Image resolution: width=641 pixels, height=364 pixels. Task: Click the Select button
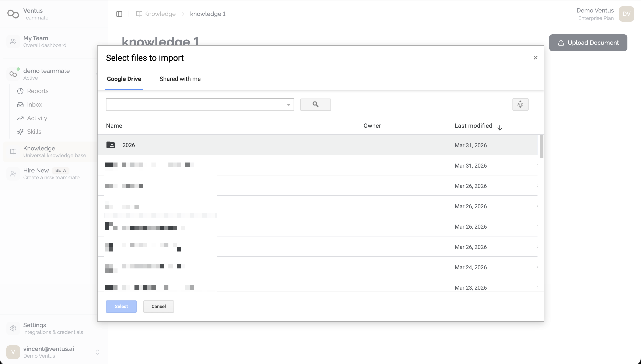pyautogui.click(x=121, y=306)
